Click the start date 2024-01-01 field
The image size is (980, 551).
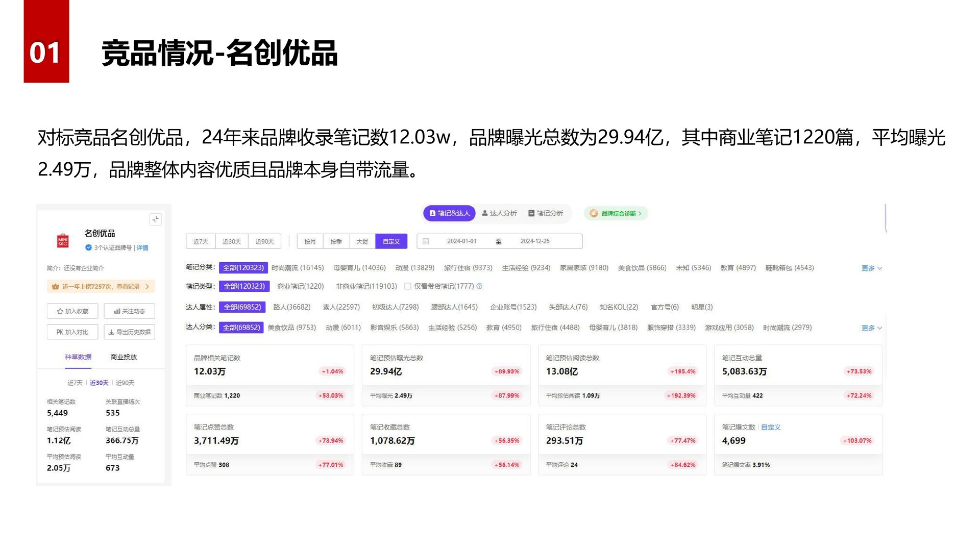click(x=461, y=241)
